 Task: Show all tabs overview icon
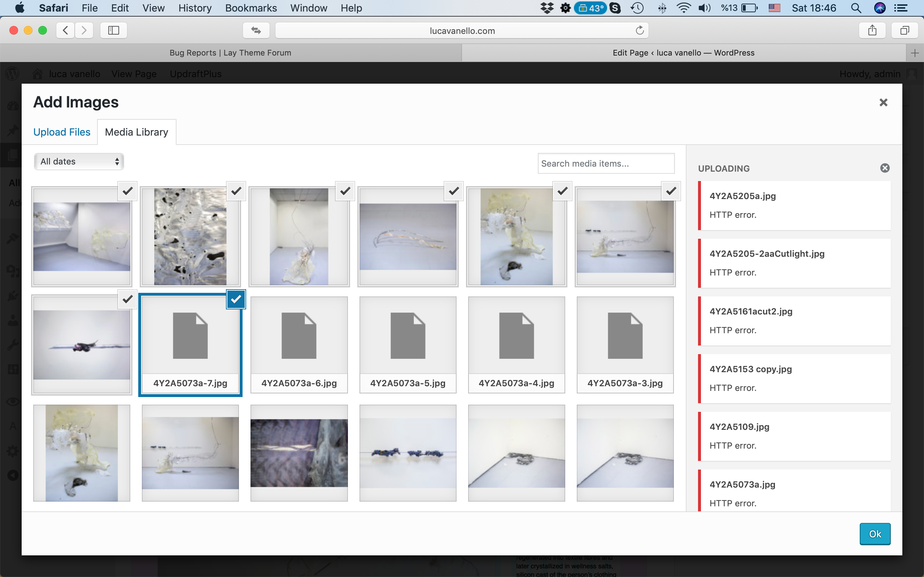pos(905,31)
